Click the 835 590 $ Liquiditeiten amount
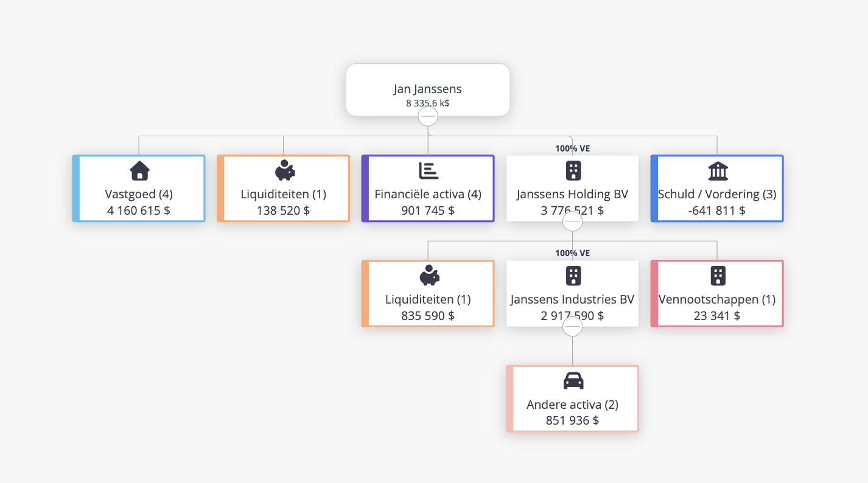The image size is (868, 483). [428, 316]
